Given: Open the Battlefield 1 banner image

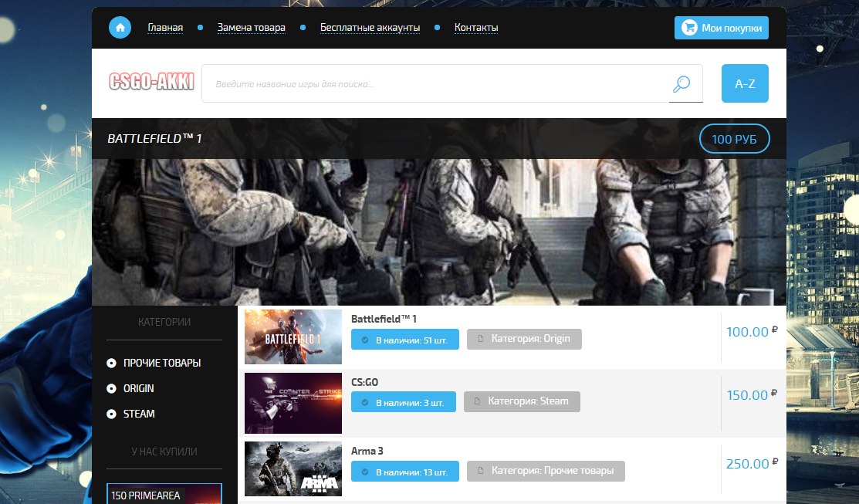Looking at the screenshot, I should [x=439, y=232].
